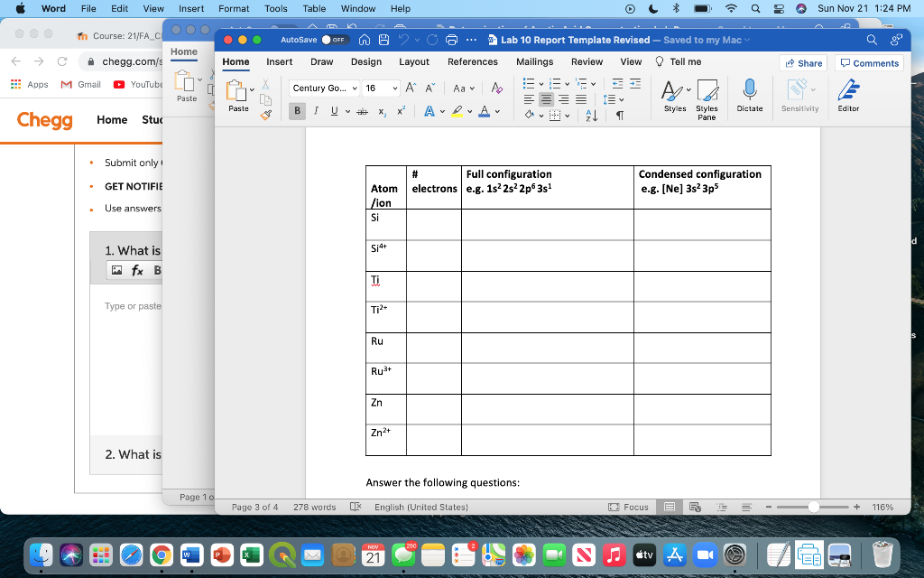The width and height of the screenshot is (924, 578).
Task: Switch to the Insert ribbon tab
Action: pos(282,61)
